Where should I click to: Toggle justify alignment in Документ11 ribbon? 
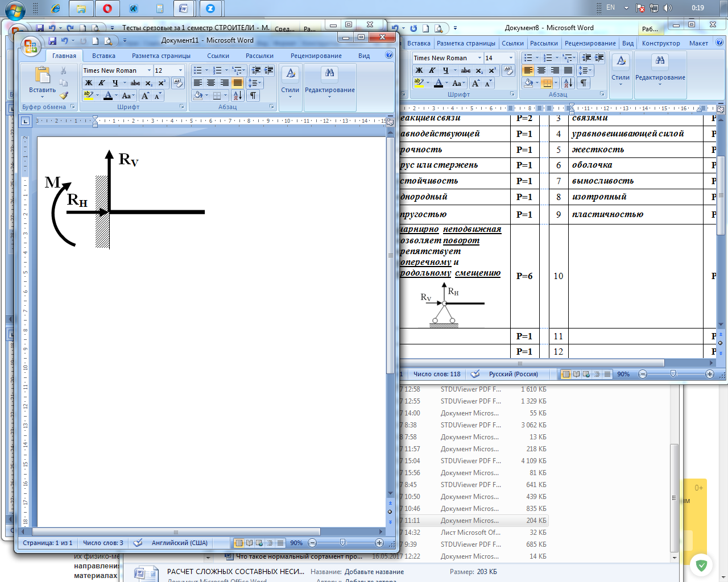(237, 83)
